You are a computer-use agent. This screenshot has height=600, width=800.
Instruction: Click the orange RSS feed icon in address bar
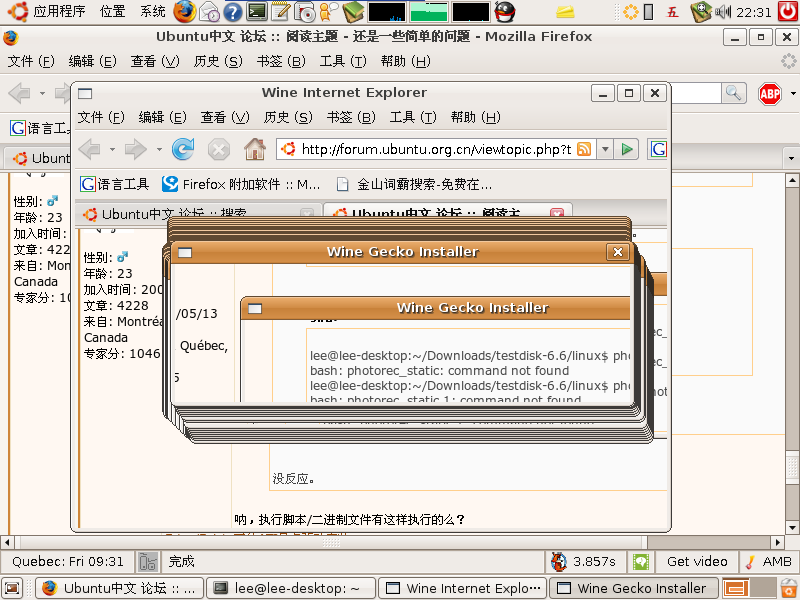pyautogui.click(x=584, y=149)
